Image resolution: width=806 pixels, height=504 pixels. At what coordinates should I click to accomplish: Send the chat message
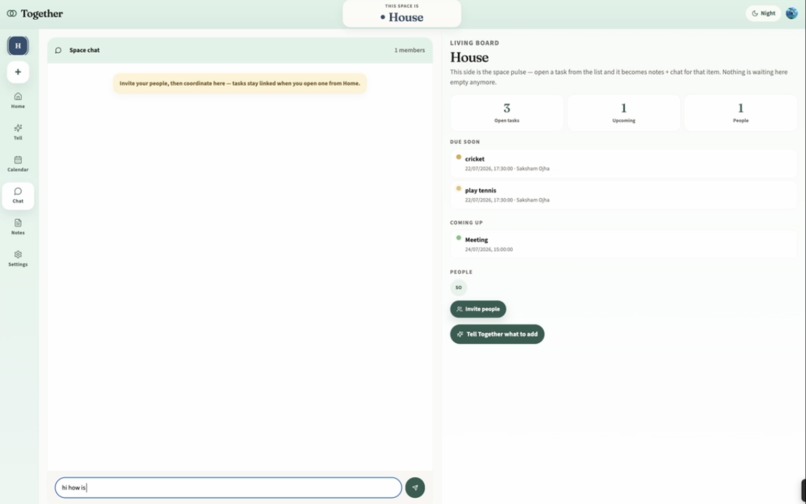pyautogui.click(x=415, y=488)
